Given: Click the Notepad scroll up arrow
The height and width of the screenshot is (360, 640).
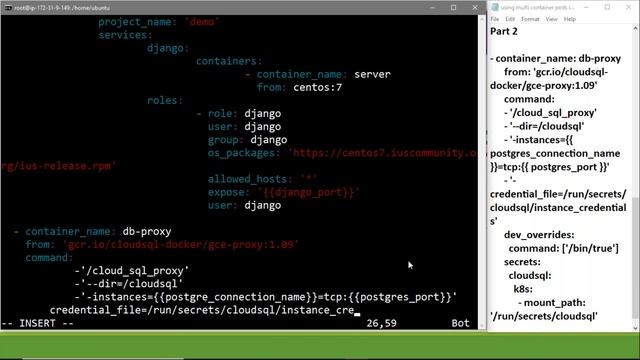Looking at the screenshot, I should point(635,29).
